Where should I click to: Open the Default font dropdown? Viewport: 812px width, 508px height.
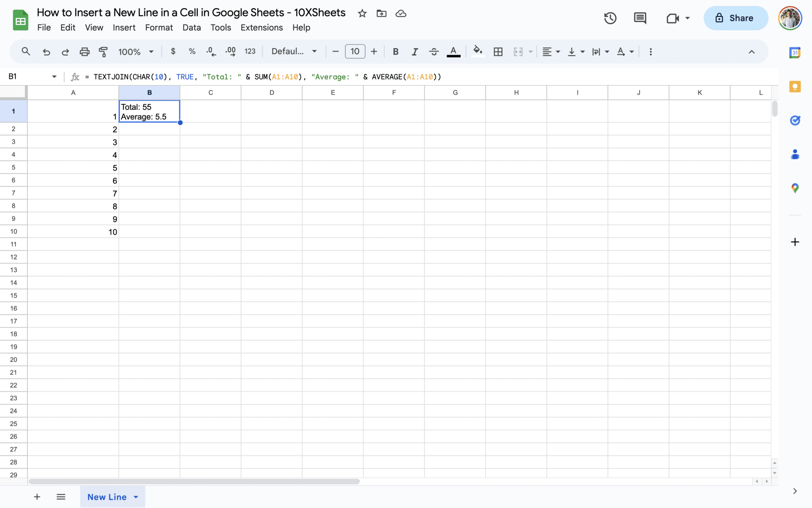[x=294, y=52]
